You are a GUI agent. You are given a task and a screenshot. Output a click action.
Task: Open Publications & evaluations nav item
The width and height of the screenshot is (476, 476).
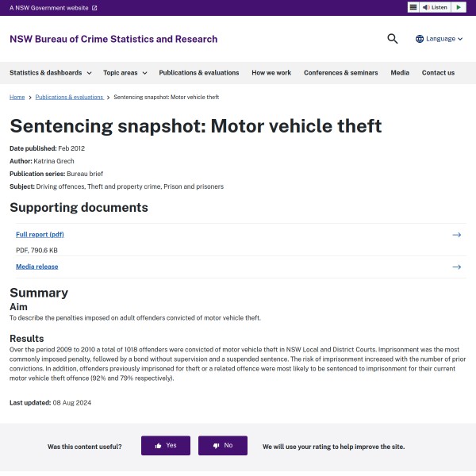[198, 73]
